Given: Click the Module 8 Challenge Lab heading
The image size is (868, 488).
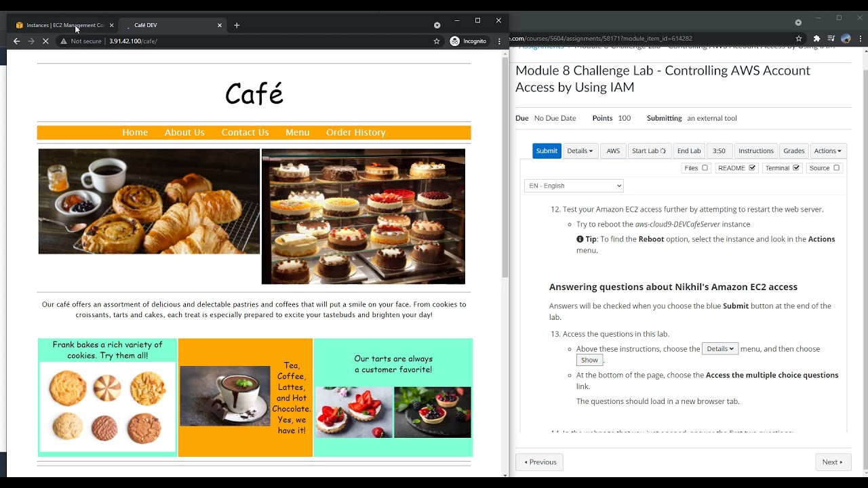Looking at the screenshot, I should click(x=663, y=79).
